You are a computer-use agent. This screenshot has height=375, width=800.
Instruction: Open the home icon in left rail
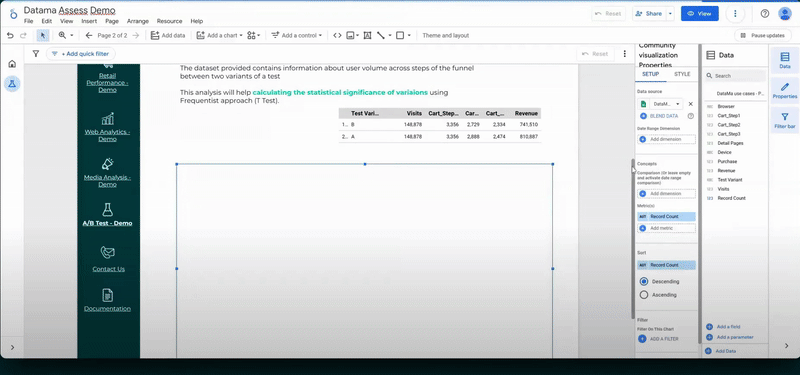(x=12, y=64)
